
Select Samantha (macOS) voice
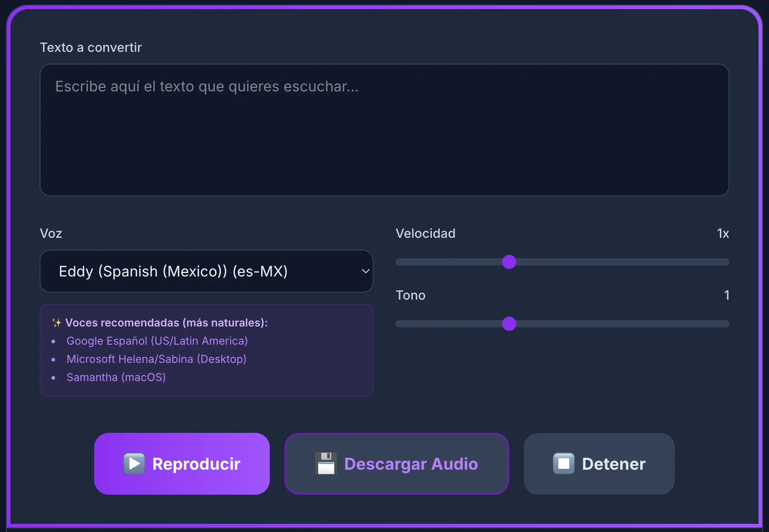click(x=116, y=377)
